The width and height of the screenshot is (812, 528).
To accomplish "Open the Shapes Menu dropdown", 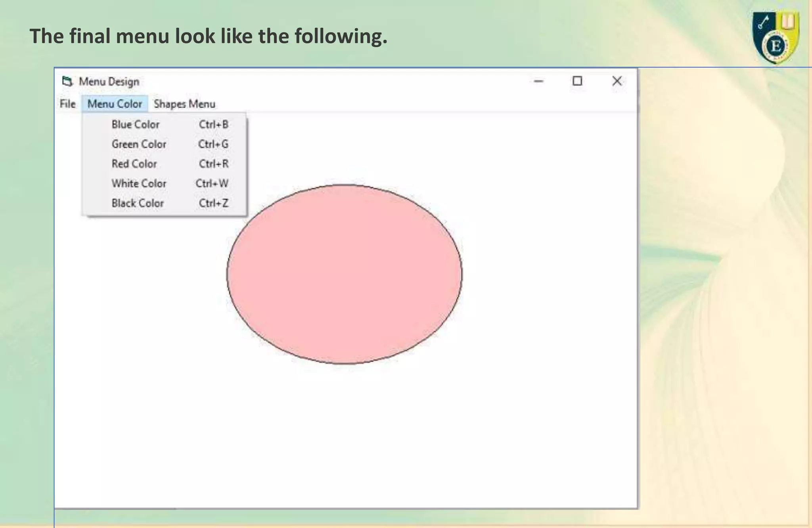I will coord(184,104).
